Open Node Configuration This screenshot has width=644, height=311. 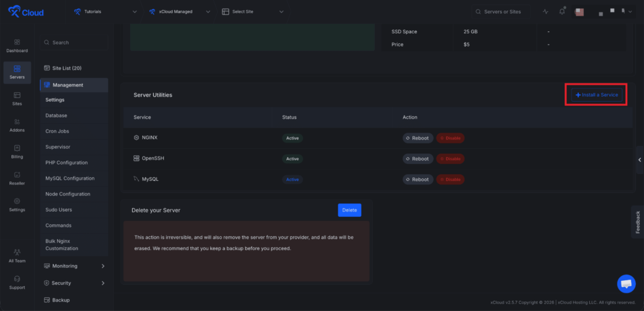click(x=74, y=194)
